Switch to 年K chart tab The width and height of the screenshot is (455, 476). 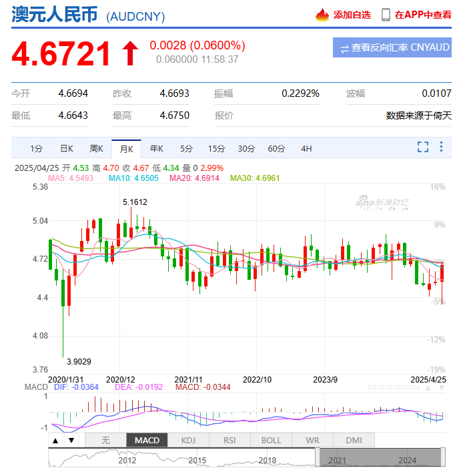pos(157,149)
